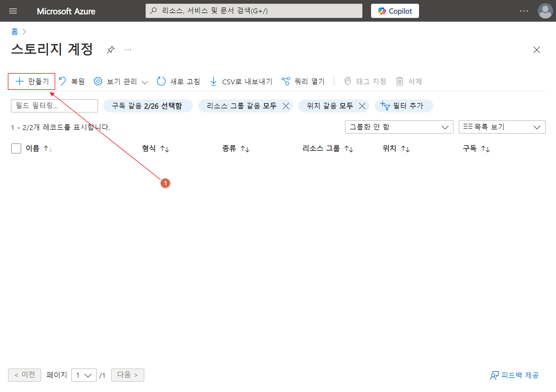Open 쿼리 열기 query icon

click(286, 81)
